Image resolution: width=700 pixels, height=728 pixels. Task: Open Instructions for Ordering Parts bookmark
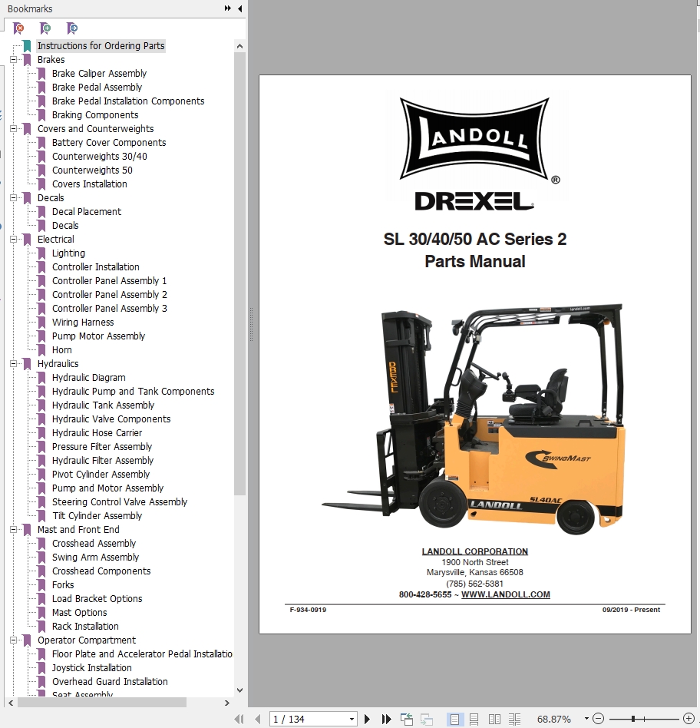pos(101,45)
